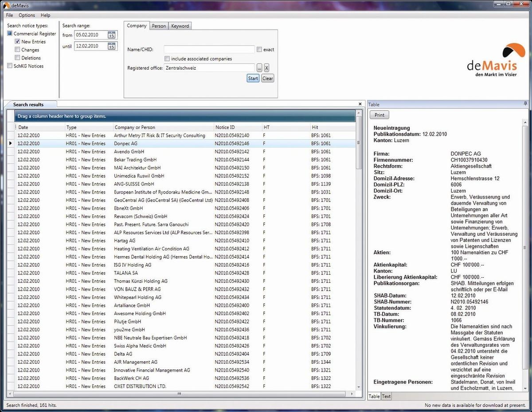This screenshot has height=412, width=532.
Task: Enable the SchKG Notices checkbox
Action: 10,66
